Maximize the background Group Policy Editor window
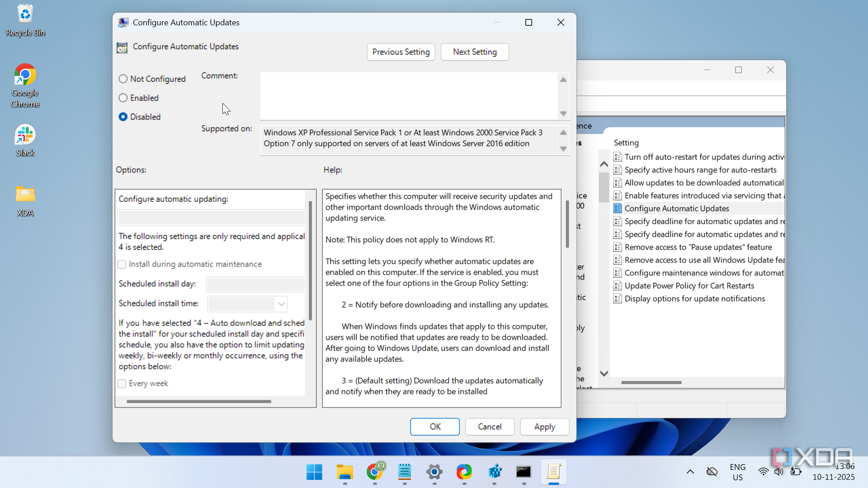 click(739, 70)
